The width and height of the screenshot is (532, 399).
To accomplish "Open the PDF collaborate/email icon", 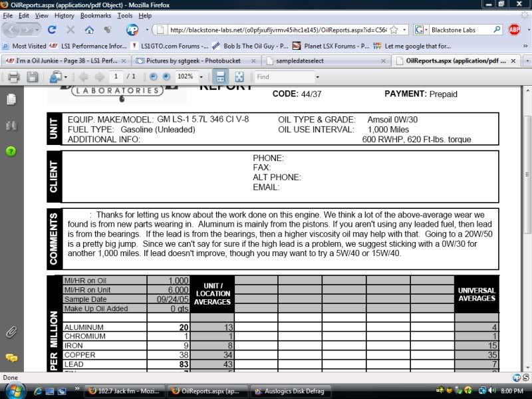I will click(55, 77).
